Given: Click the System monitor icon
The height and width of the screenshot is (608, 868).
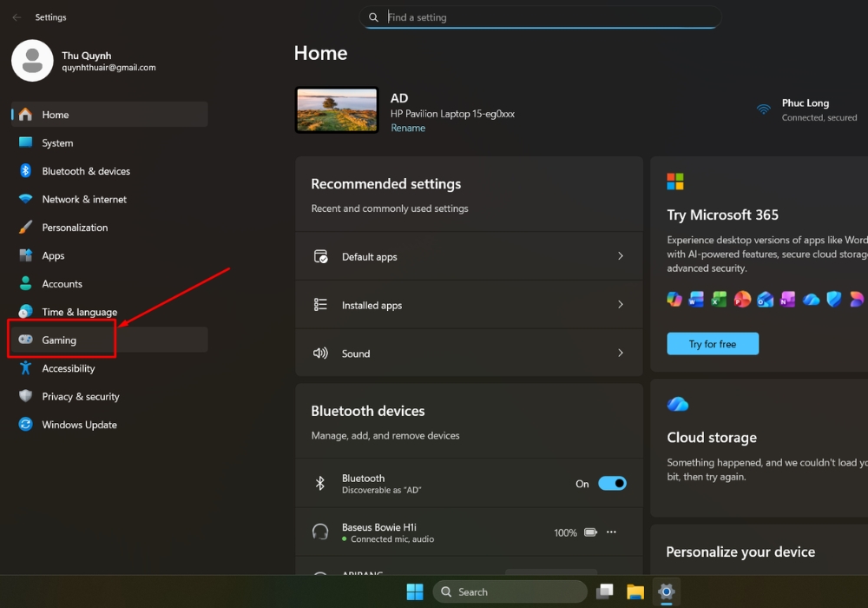Looking at the screenshot, I should point(25,142).
